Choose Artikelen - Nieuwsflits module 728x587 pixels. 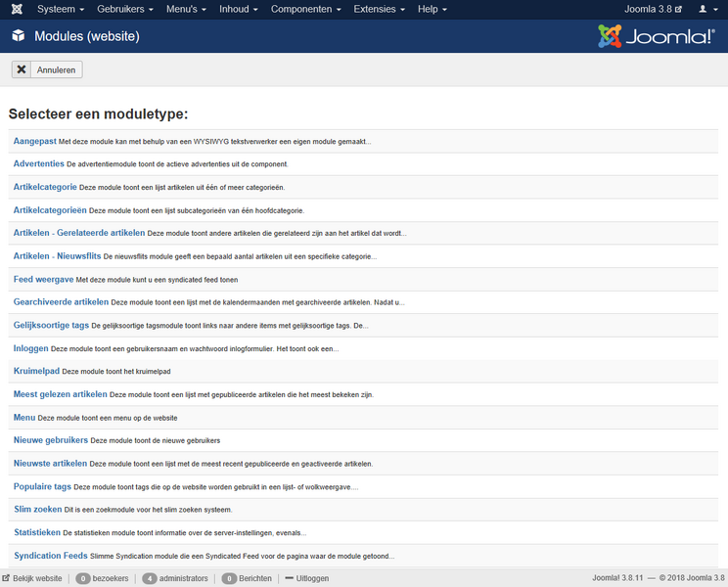point(57,256)
